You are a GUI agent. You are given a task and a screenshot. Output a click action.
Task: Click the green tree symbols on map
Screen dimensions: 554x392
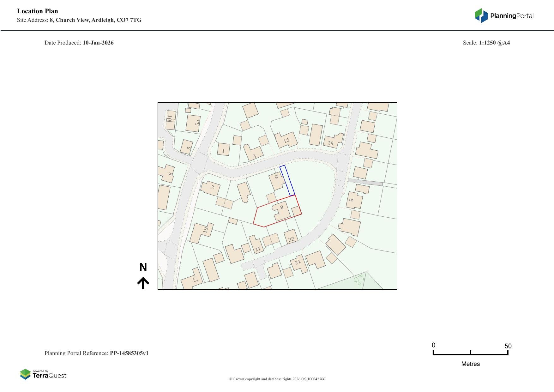[359, 280]
